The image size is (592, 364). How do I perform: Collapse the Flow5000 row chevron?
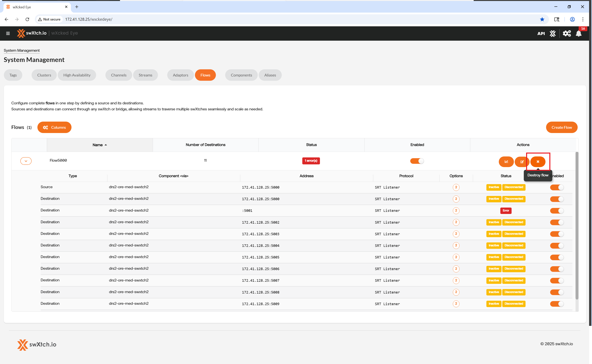tap(26, 161)
